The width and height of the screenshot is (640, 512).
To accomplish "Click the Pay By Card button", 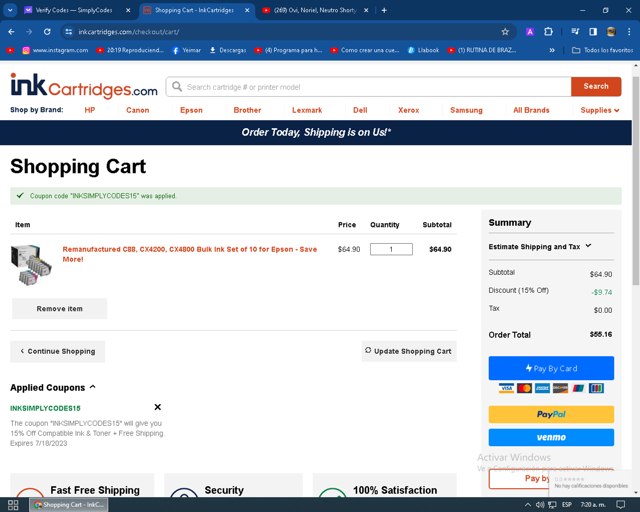I will pyautogui.click(x=551, y=368).
